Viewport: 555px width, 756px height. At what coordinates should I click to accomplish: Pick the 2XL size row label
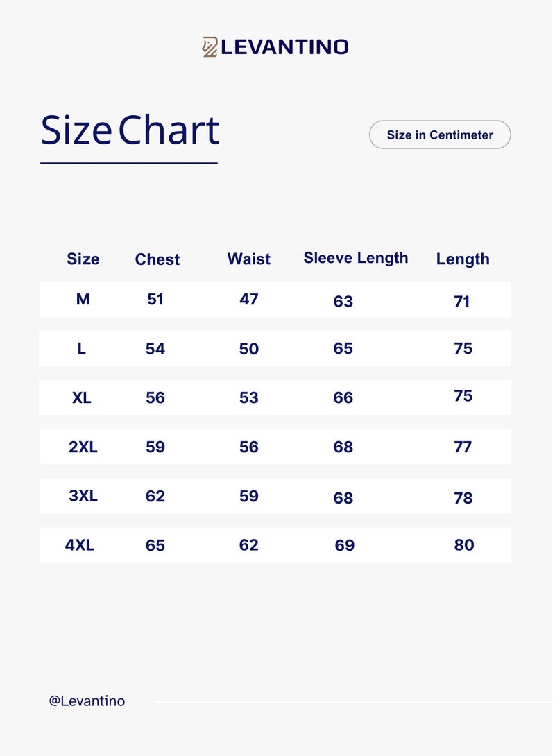tap(83, 447)
